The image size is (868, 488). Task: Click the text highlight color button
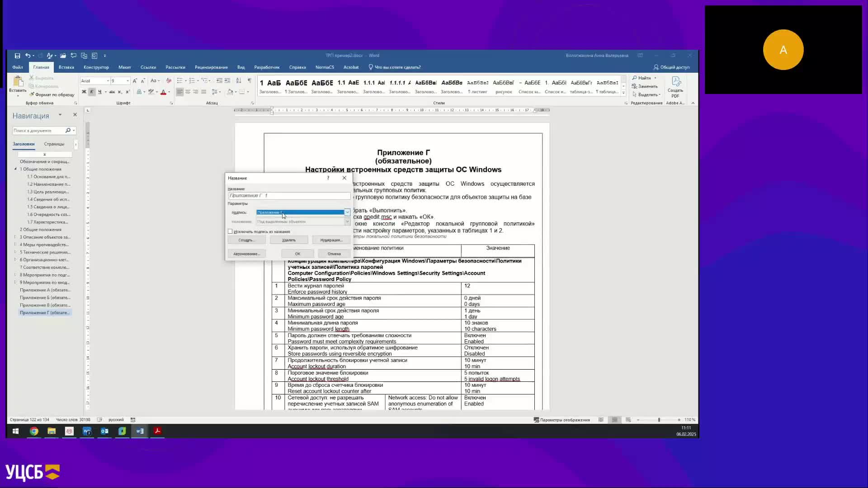(151, 92)
